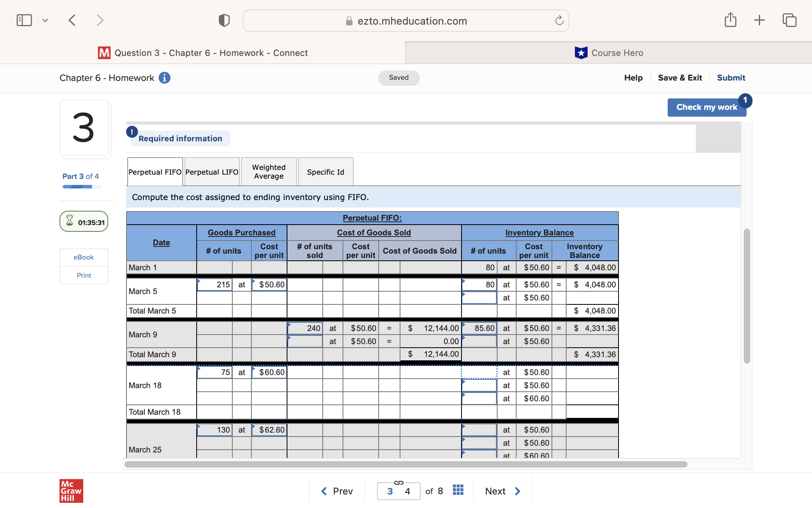
Task: Click the page number input field showing 3
Action: tap(389, 491)
